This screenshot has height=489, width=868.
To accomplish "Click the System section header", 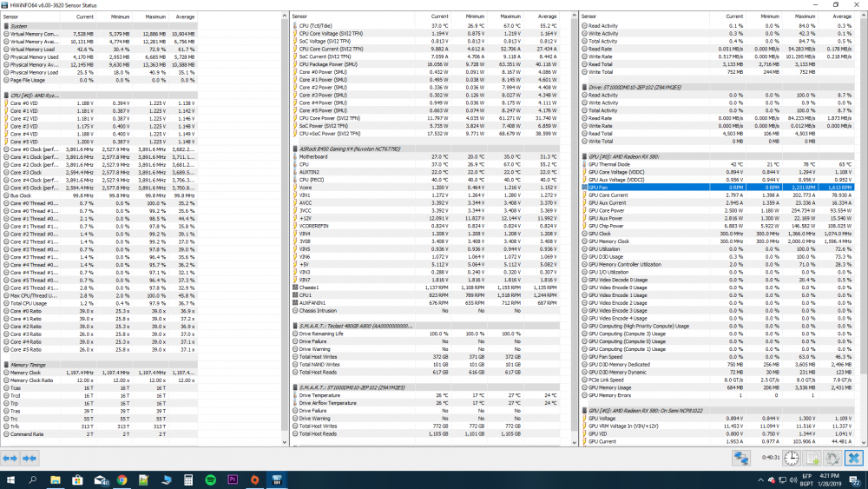I will coord(100,26).
